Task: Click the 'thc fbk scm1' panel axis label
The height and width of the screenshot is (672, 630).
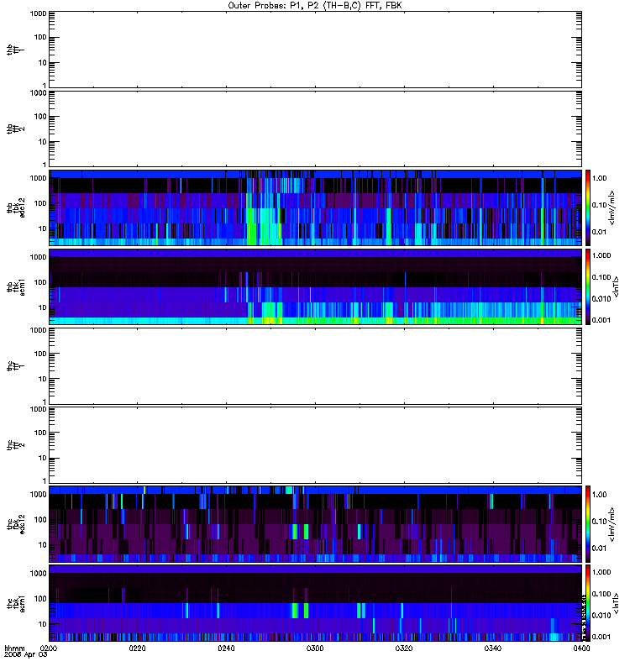Action: pyautogui.click(x=15, y=603)
